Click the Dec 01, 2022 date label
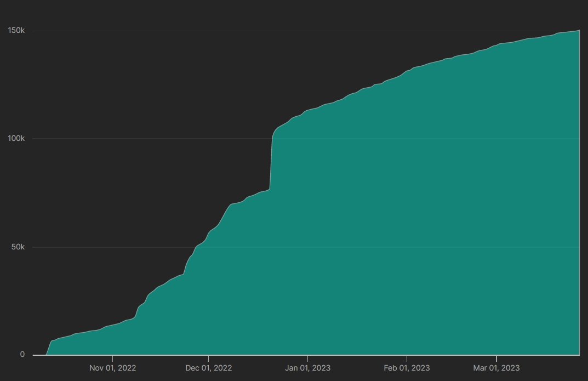 click(x=209, y=368)
